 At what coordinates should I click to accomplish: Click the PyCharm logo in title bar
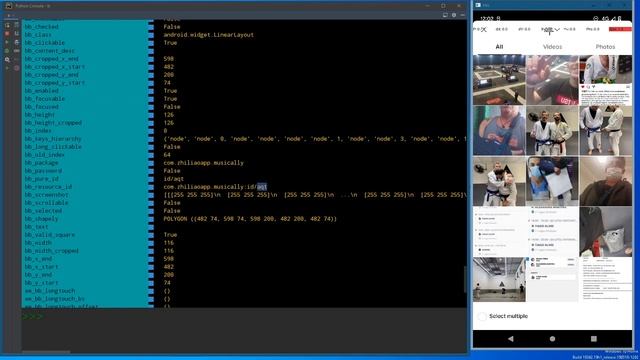[9, 6]
